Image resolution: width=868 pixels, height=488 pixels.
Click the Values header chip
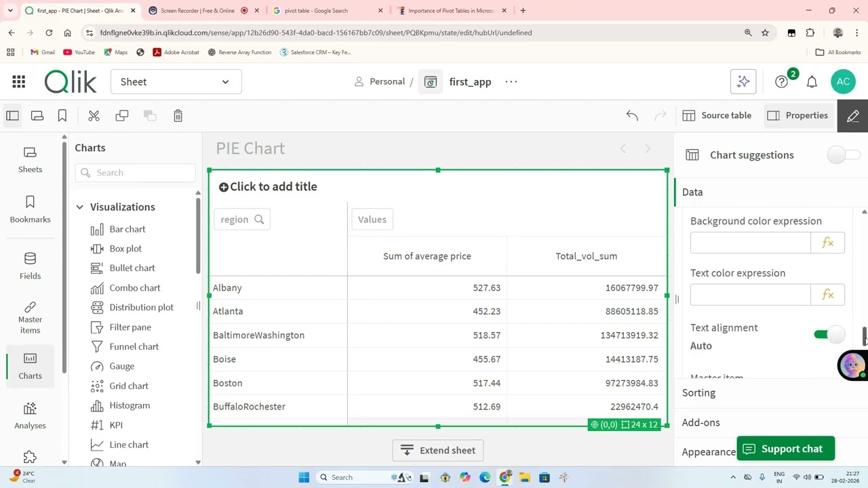pos(372,220)
